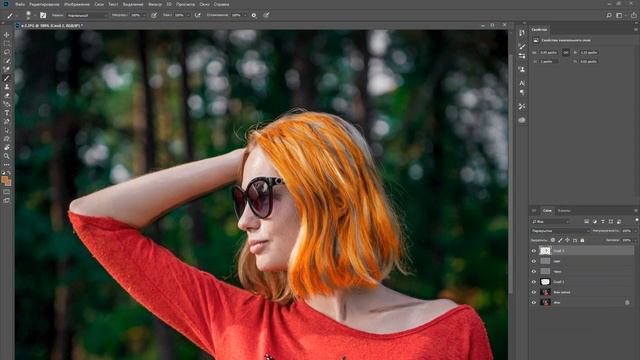Switch to the Слои panel tab

[x=547, y=211]
